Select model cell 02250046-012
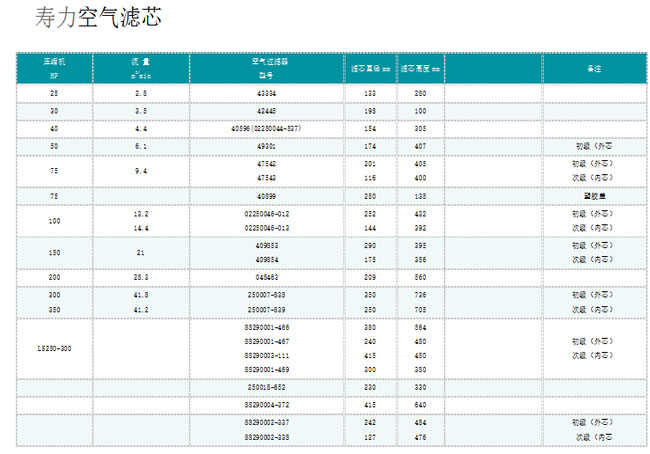This screenshot has width=650, height=454. pos(267,214)
